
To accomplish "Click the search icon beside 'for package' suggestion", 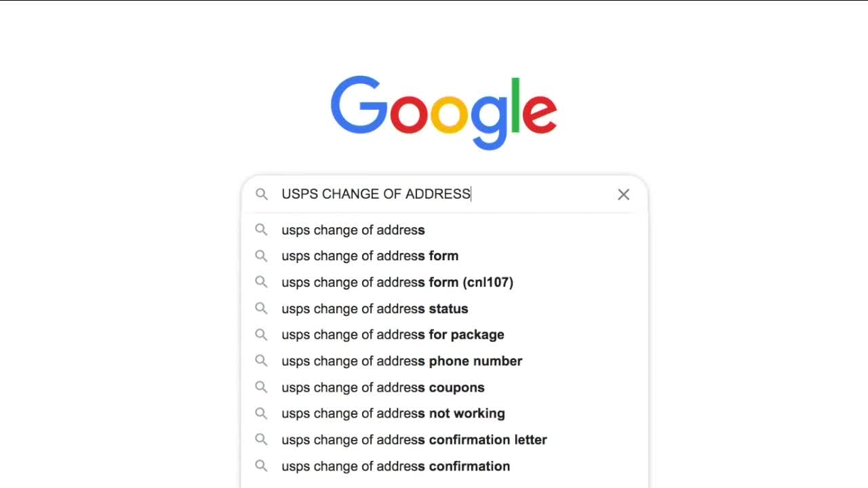I will [x=261, y=335].
